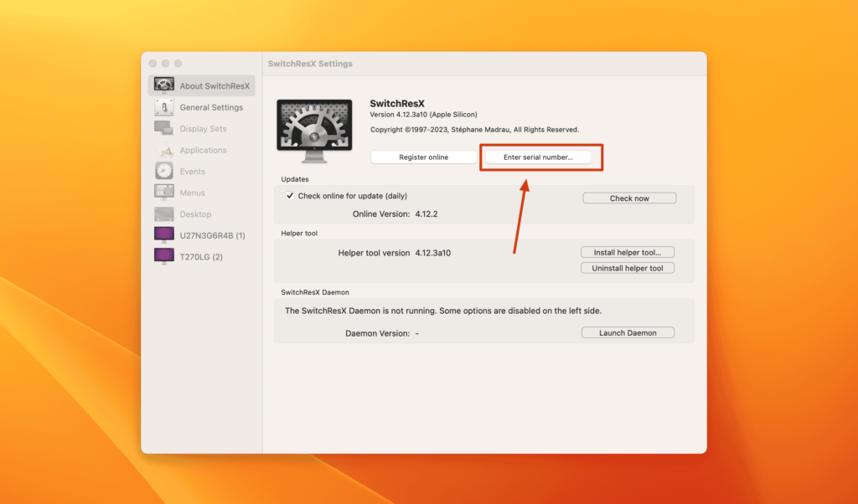Click the Desktop sidebar icon
Screen dimensions: 858x504
[x=164, y=213]
